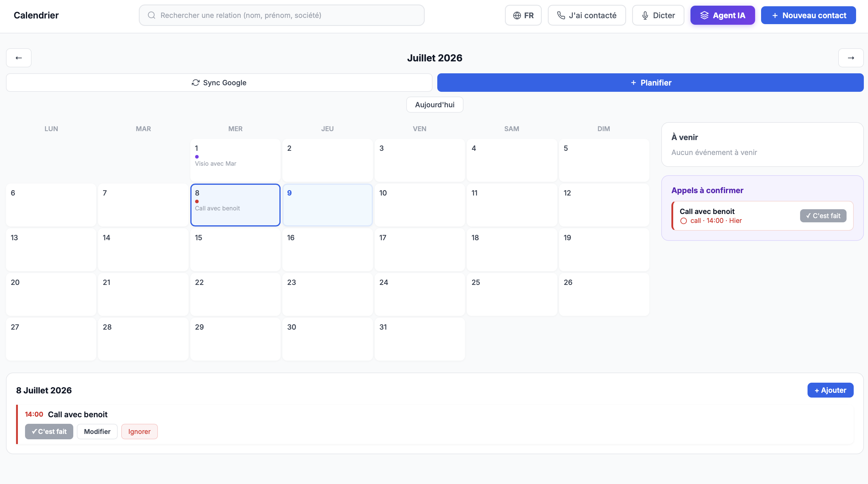Select July 31 calendar cell

point(419,339)
